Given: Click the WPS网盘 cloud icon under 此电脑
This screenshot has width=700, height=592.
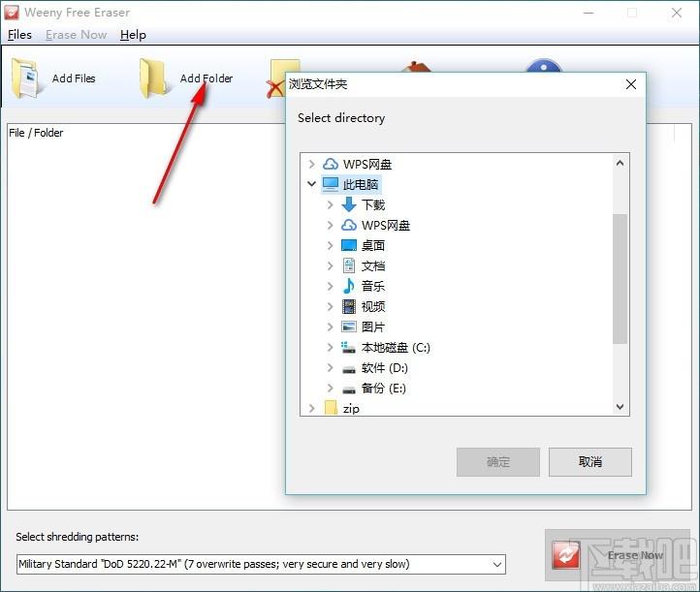Looking at the screenshot, I should [x=349, y=226].
